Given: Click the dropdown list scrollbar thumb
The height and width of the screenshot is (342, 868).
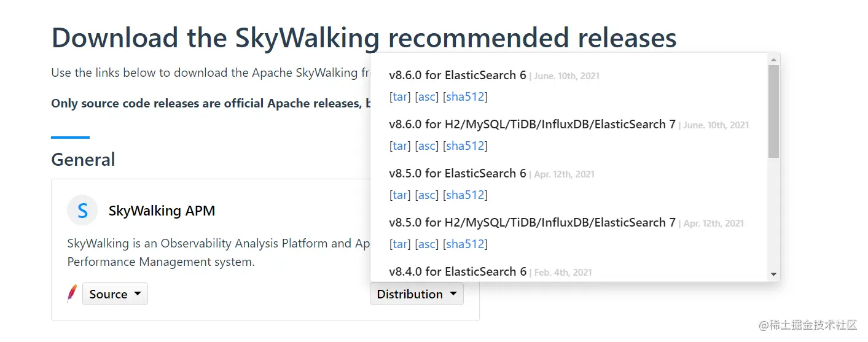Looking at the screenshot, I should (x=773, y=111).
